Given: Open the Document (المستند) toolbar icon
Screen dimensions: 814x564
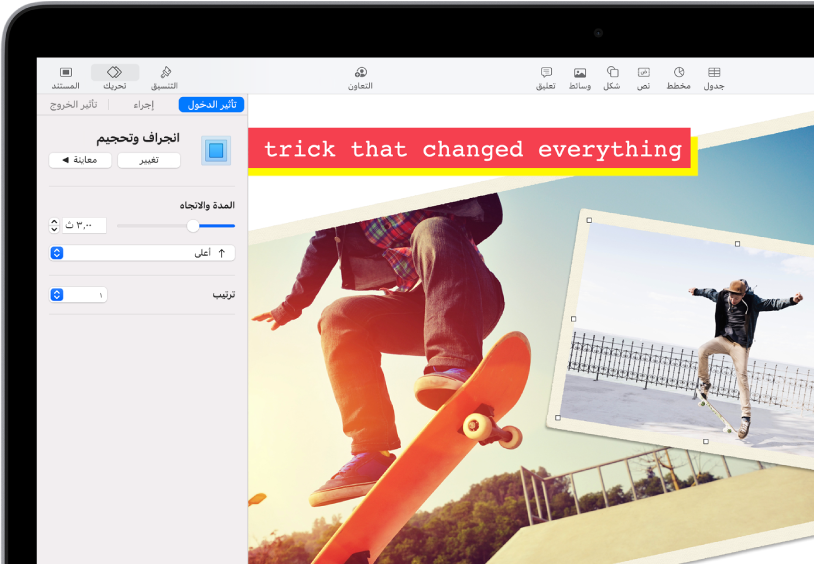Looking at the screenshot, I should (66, 78).
